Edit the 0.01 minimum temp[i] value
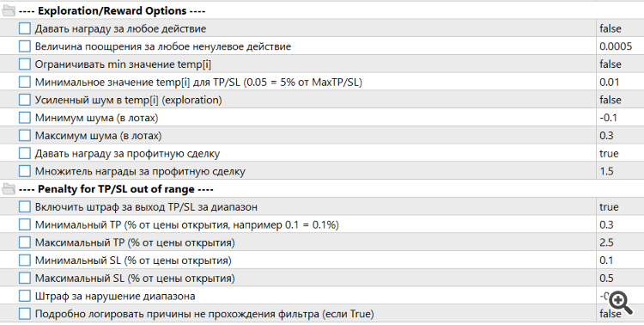644x325 pixels. click(x=620, y=82)
